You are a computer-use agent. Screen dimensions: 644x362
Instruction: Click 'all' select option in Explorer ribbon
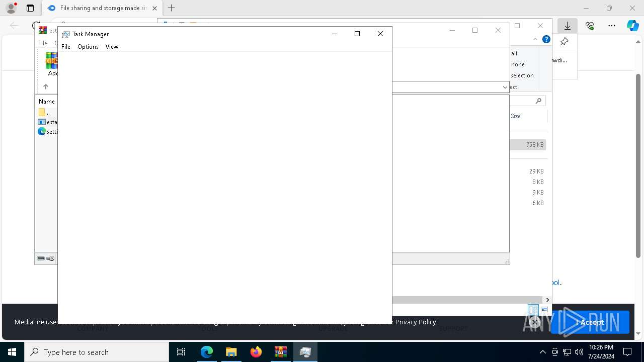pyautogui.click(x=514, y=53)
